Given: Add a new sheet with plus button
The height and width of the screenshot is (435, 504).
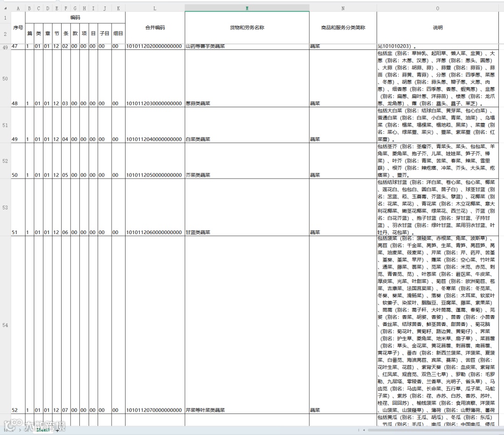Looking at the screenshot, I should click(x=57, y=430).
